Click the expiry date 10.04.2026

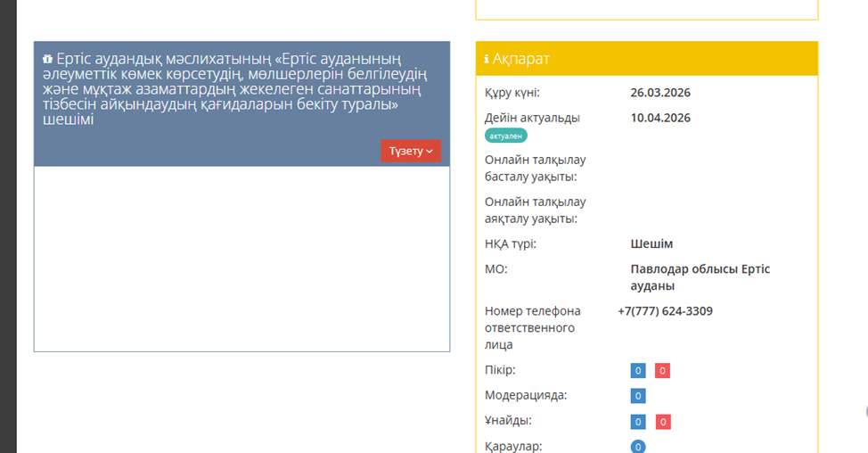[660, 118]
